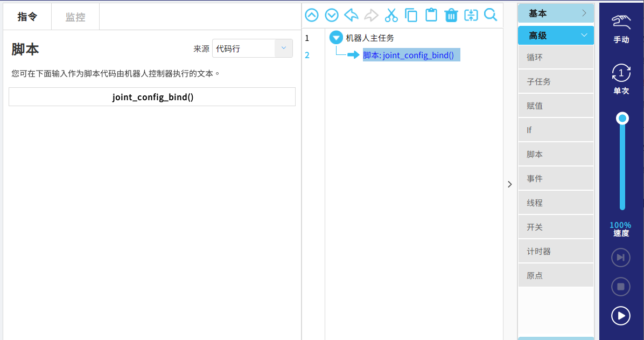The image size is (644, 340).
Task: Click the move down arrow icon
Action: click(x=332, y=15)
